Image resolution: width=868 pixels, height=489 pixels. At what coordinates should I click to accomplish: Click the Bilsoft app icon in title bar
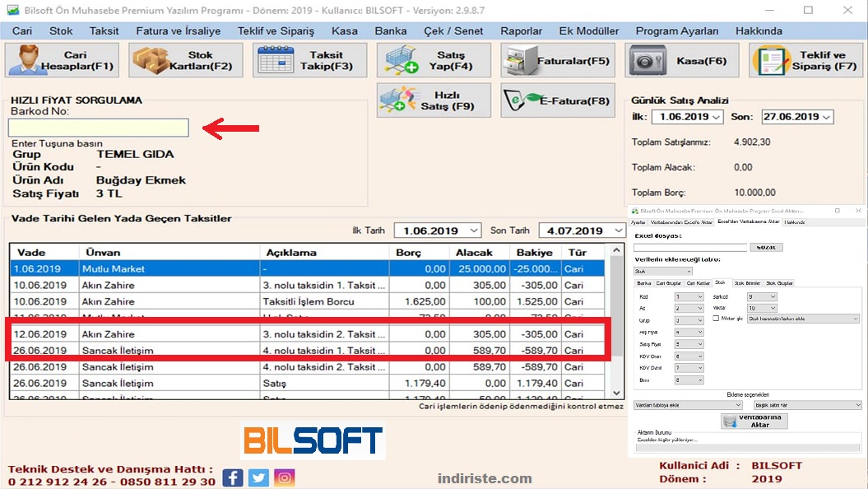tap(12, 10)
